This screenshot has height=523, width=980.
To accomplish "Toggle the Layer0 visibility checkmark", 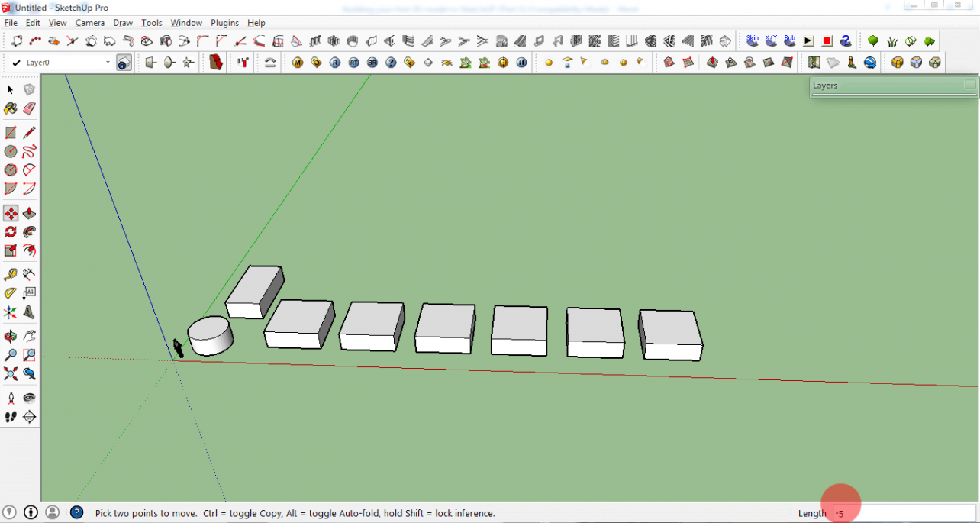I will [16, 63].
